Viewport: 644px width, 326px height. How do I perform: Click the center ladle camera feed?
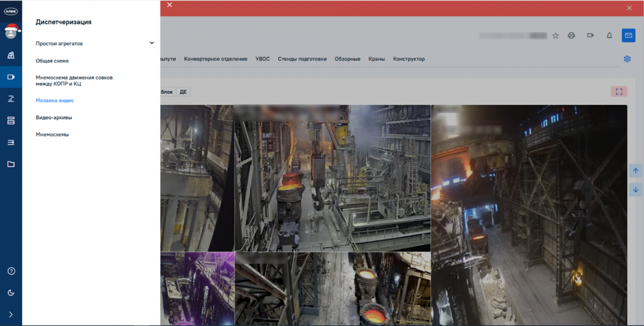pyautogui.click(x=332, y=178)
